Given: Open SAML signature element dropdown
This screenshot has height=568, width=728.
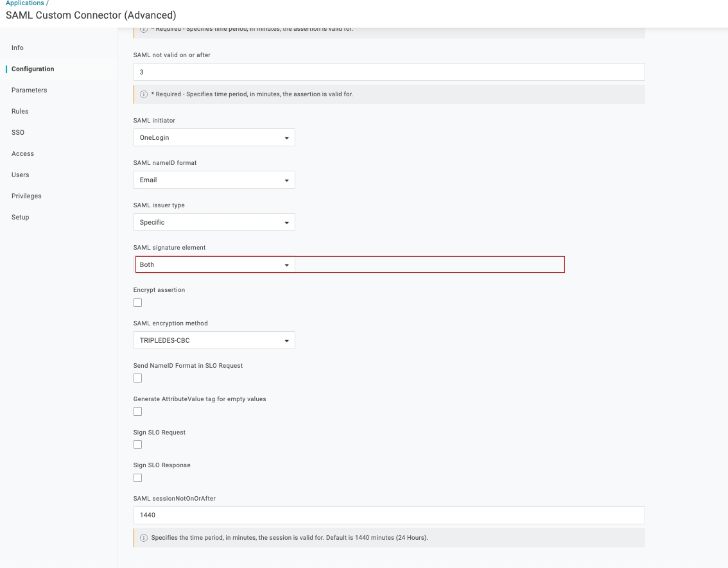Looking at the screenshot, I should pos(214,264).
